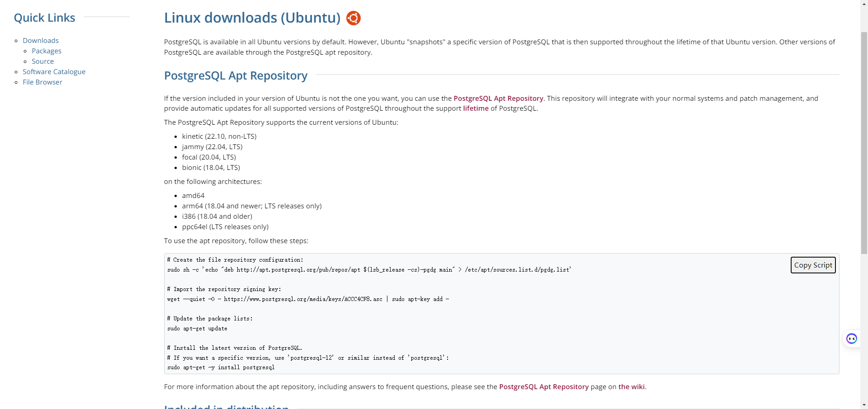Image resolution: width=868 pixels, height=409 pixels.
Task: Click the Ubuntu logo beside the page title
Action: (x=353, y=18)
